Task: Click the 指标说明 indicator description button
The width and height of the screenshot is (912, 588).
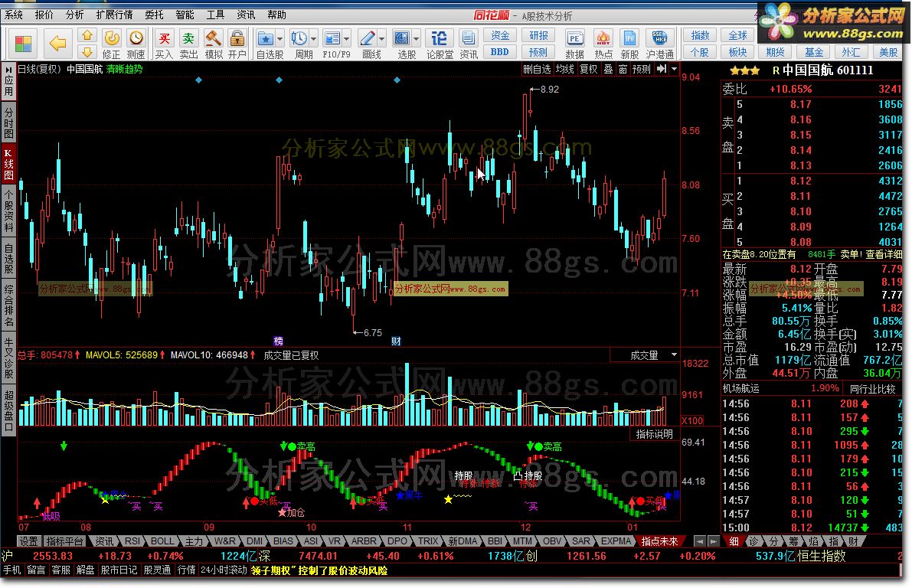Action: coord(655,434)
